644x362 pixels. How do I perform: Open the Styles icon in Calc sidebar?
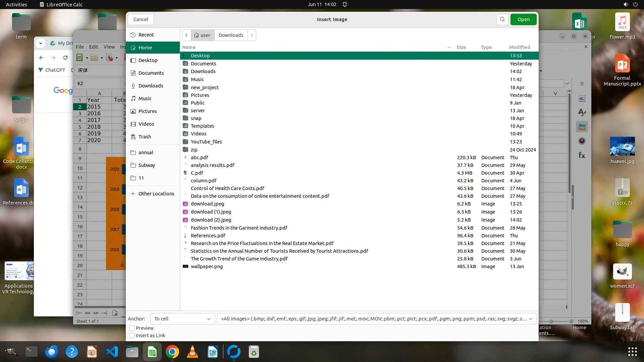tap(582, 113)
